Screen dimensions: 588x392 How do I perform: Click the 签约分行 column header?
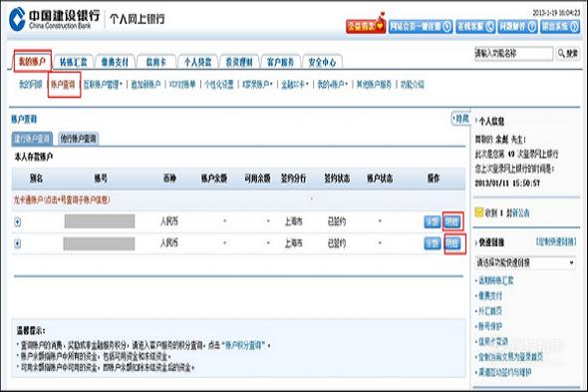click(293, 178)
